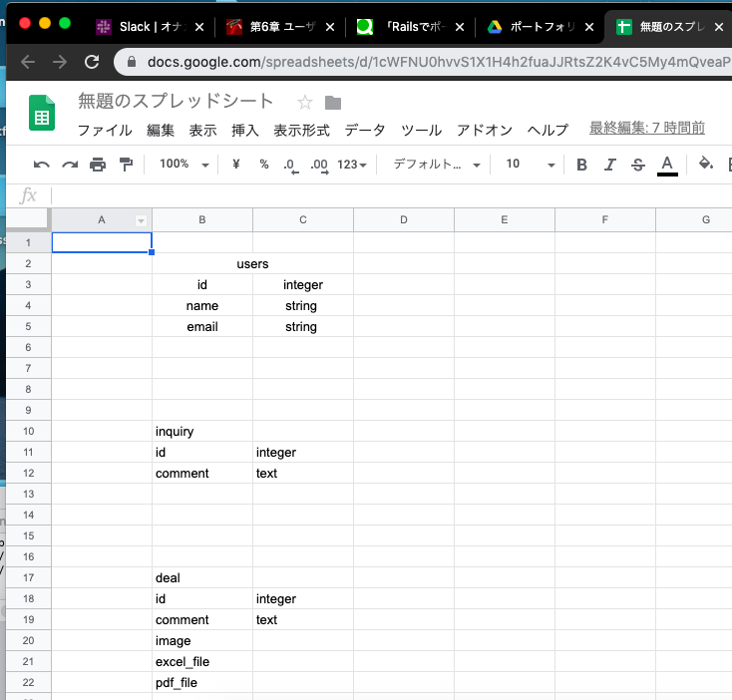
Task: Select the cell containing image
Action: (202, 641)
